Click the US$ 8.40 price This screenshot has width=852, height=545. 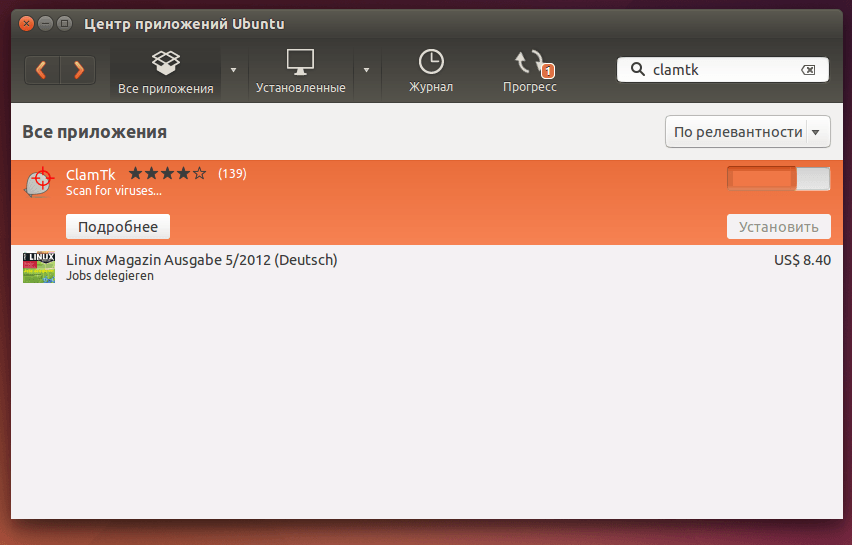coord(802,260)
